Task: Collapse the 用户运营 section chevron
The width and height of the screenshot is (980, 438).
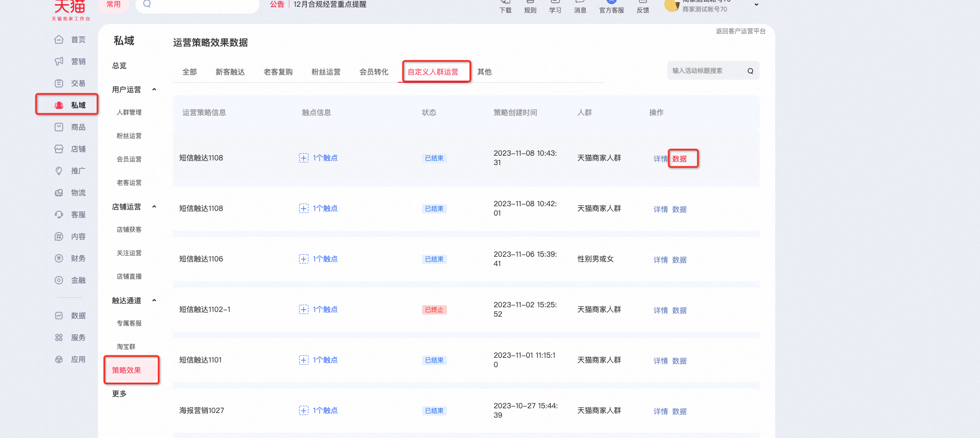Action: (x=154, y=90)
